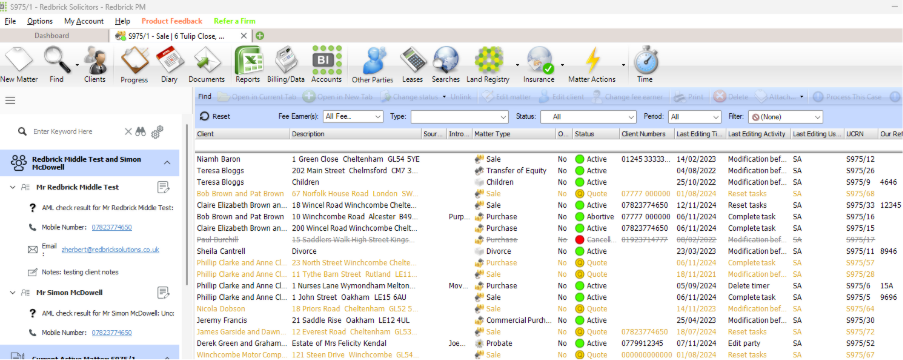Click Open in Current Tab button

pyautogui.click(x=257, y=97)
